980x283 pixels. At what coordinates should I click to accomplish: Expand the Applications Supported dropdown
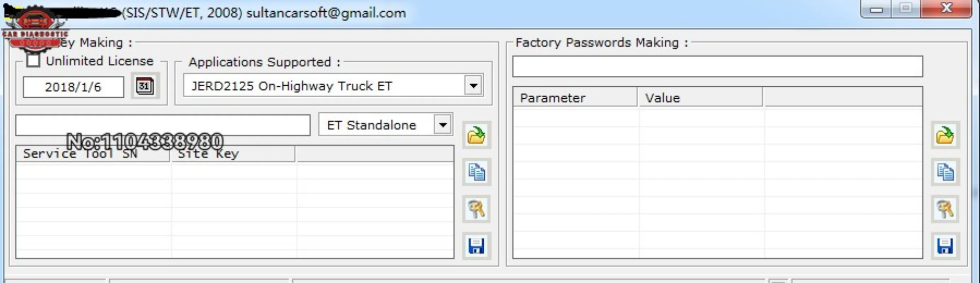tap(473, 86)
